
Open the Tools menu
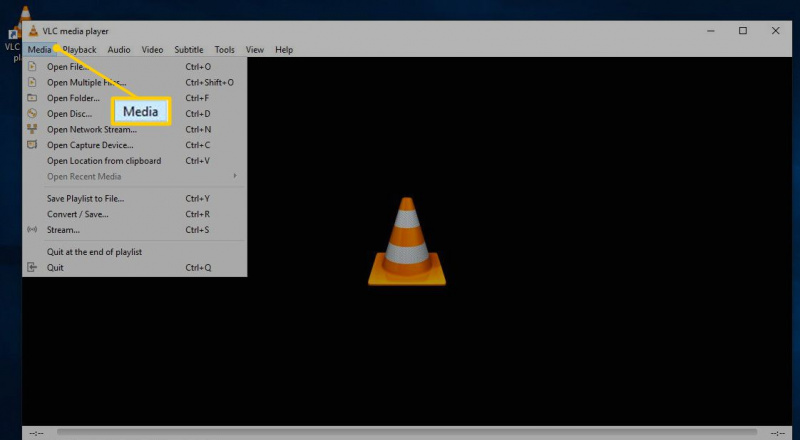pyautogui.click(x=224, y=50)
